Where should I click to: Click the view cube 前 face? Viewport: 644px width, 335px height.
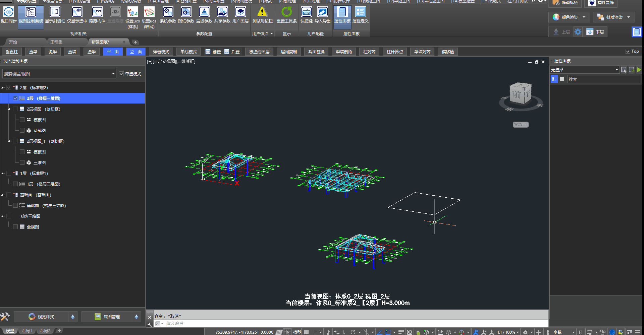point(517,95)
